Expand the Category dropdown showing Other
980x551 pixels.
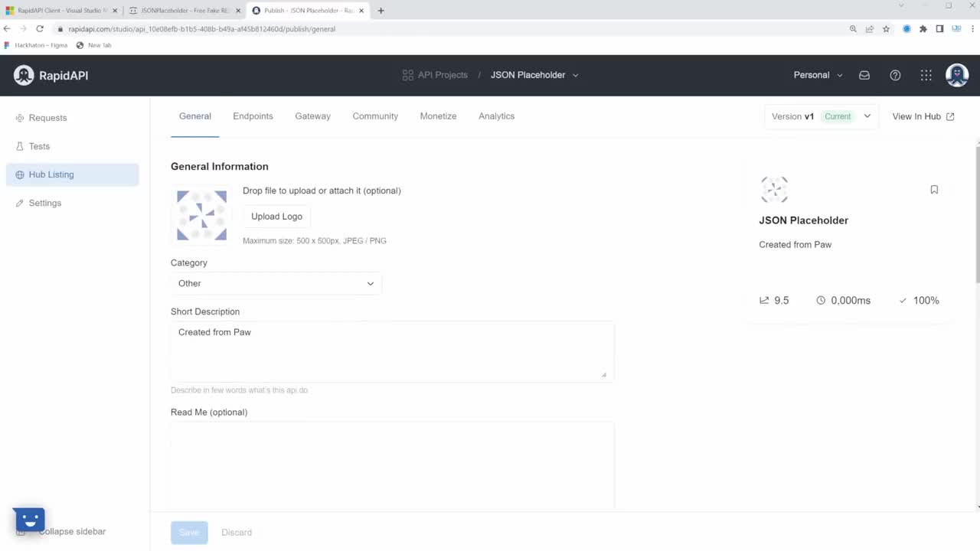coord(276,283)
